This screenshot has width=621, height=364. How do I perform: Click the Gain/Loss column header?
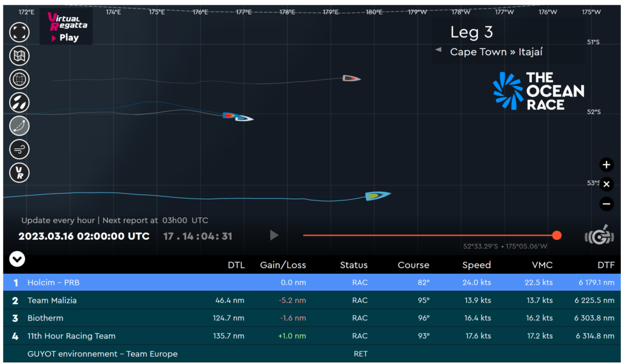pyautogui.click(x=283, y=265)
